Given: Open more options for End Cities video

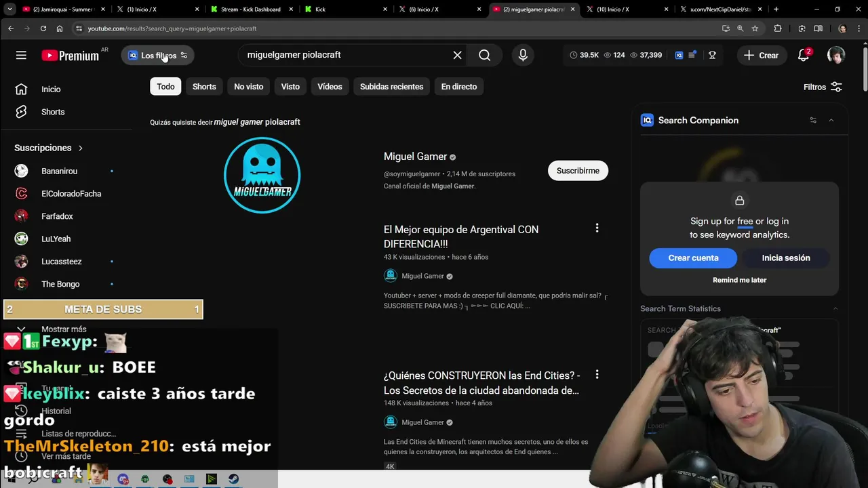Looking at the screenshot, I should pos(597,374).
